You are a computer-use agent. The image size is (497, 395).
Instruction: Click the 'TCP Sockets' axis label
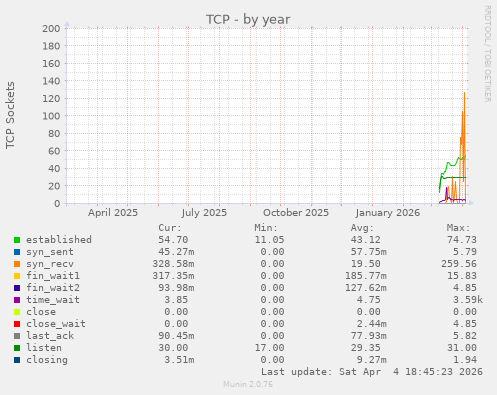pyautogui.click(x=10, y=115)
